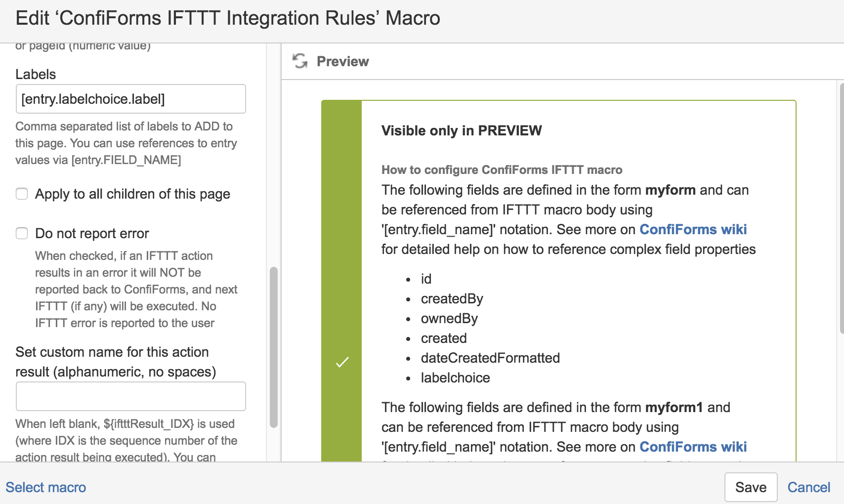844x504 pixels.
Task: Click the createdBy field list item
Action: coord(452,298)
